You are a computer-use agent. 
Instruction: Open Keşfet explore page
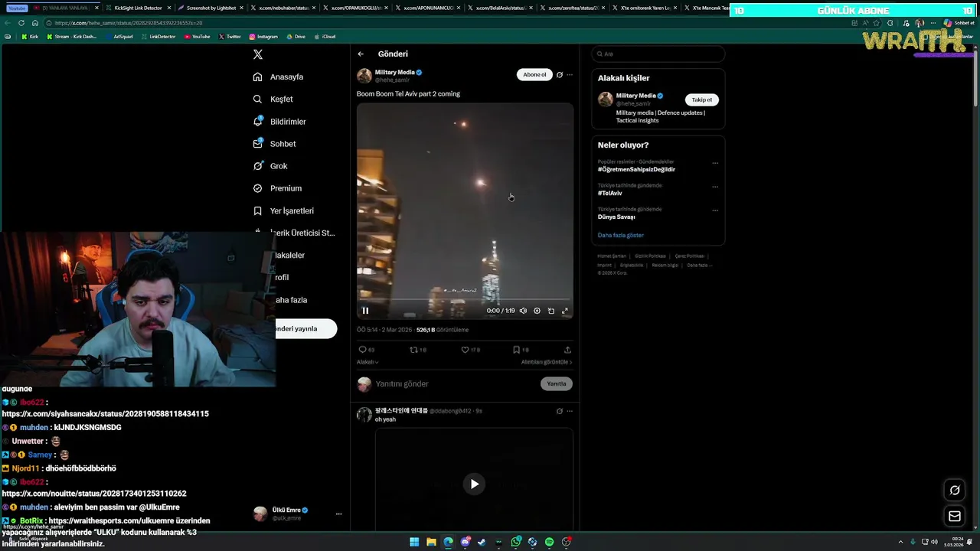tap(273, 99)
